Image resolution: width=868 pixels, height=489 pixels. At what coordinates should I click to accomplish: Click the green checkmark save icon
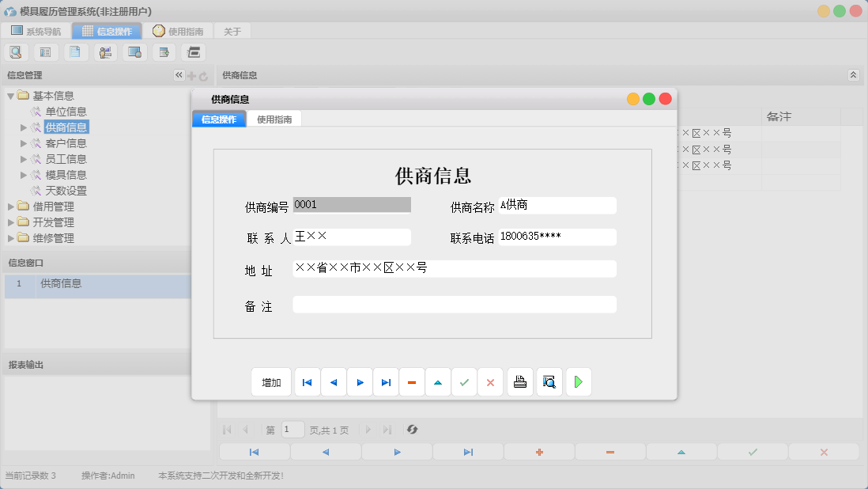tap(464, 381)
